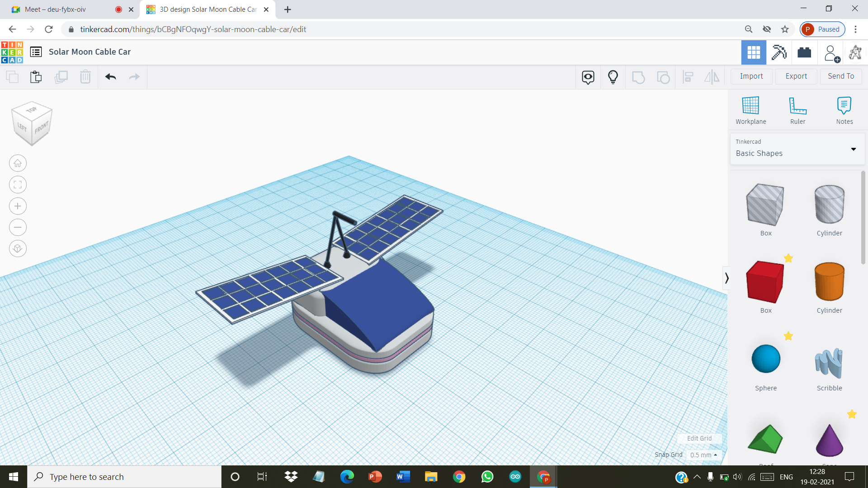Collapse the shapes panel with the chevron
The width and height of the screenshot is (868, 488).
click(727, 278)
